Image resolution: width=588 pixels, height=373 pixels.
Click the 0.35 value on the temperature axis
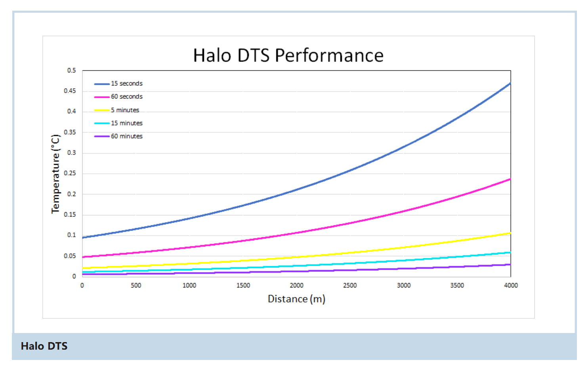(70, 132)
